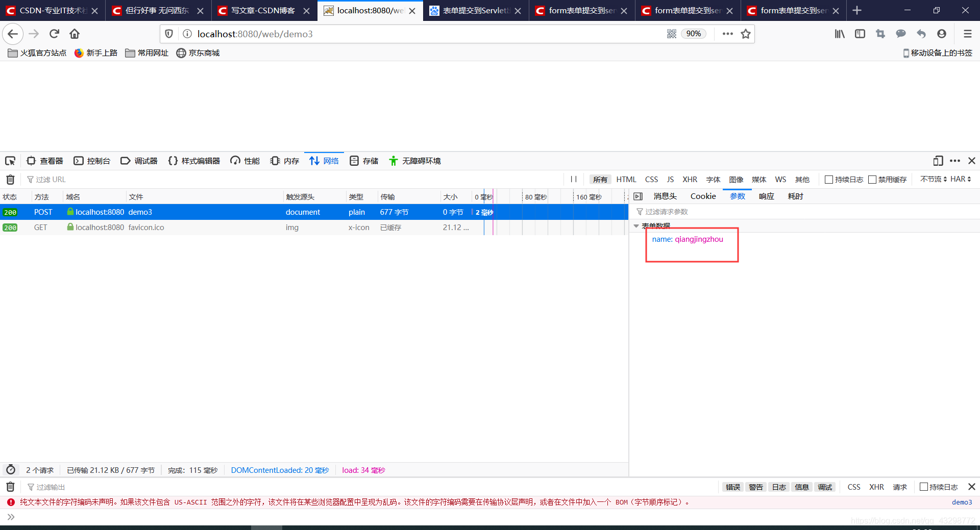Toggle Debug filter in console
Viewport: 980px width, 530px height.
pyautogui.click(x=825, y=487)
